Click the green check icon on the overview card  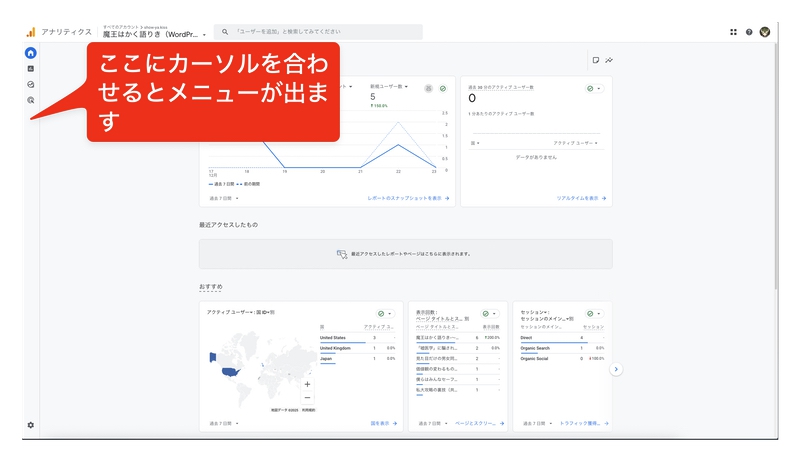(443, 88)
